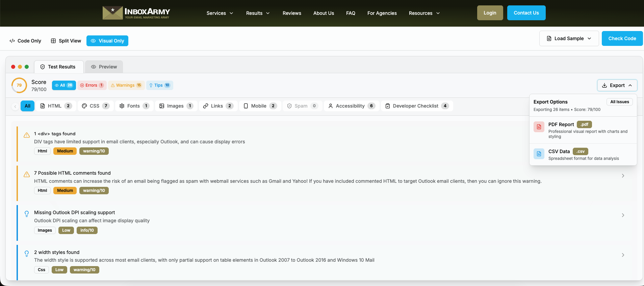Filter results by Errors only
The image size is (644, 286).
[x=92, y=85]
